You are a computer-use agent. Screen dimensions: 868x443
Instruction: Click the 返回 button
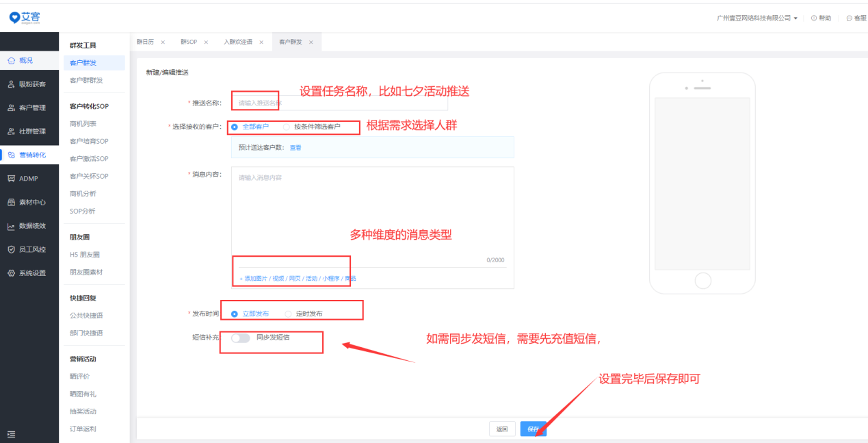tap(502, 429)
